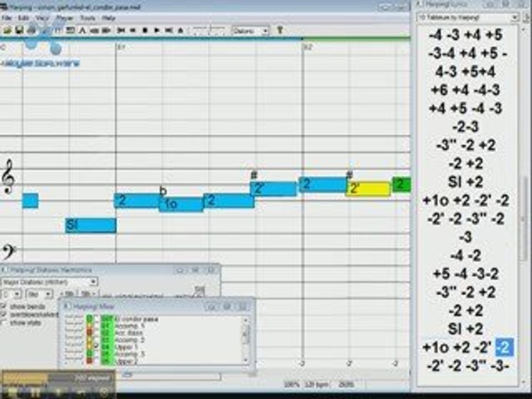Toggle the green status box of the el condor pasa track
Image resolution: width=532 pixels, height=399 pixels.
coord(90,319)
